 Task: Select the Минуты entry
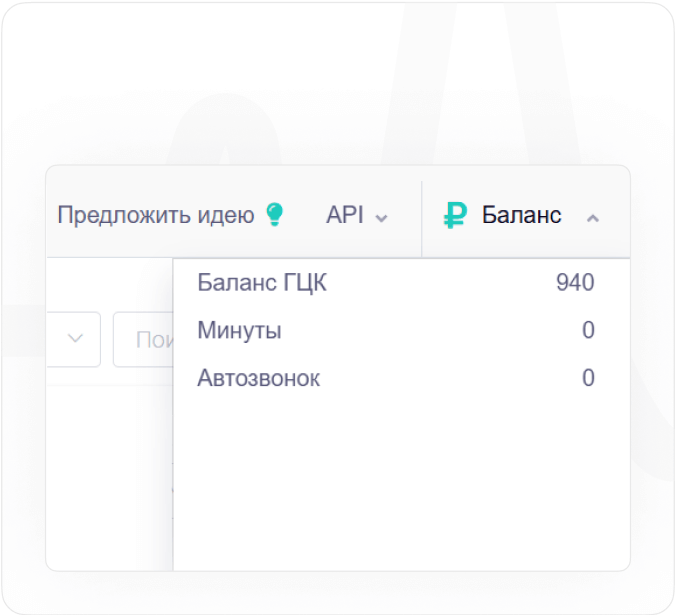[239, 330]
